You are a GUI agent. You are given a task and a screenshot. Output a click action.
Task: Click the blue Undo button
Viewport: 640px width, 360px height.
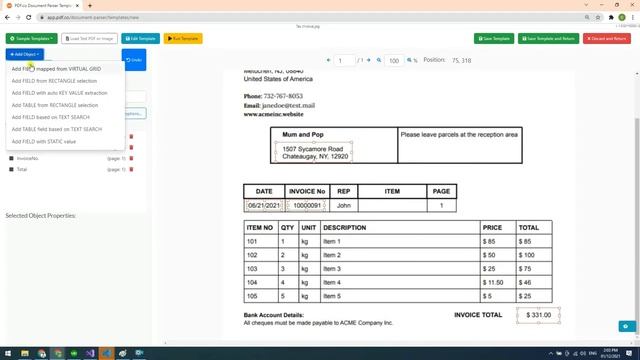tap(134, 60)
